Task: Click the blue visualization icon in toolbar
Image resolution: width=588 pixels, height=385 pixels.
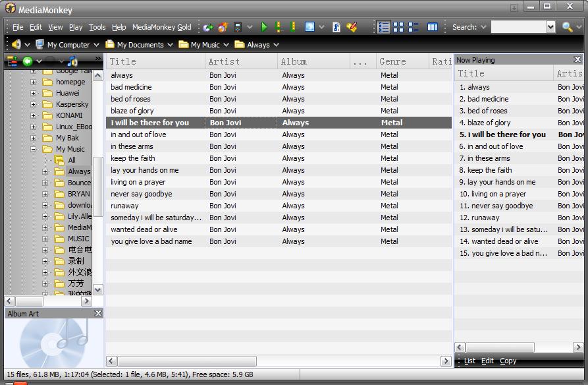Action: point(309,27)
